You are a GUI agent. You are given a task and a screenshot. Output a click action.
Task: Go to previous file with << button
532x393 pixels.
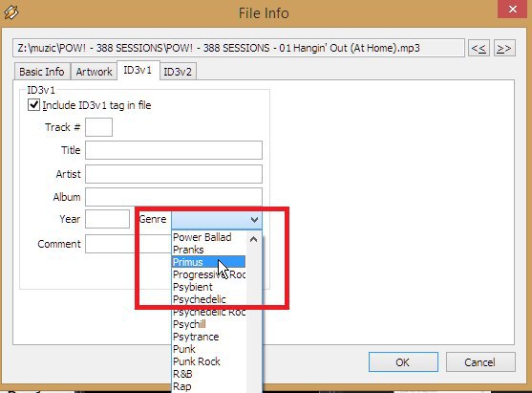[479, 48]
